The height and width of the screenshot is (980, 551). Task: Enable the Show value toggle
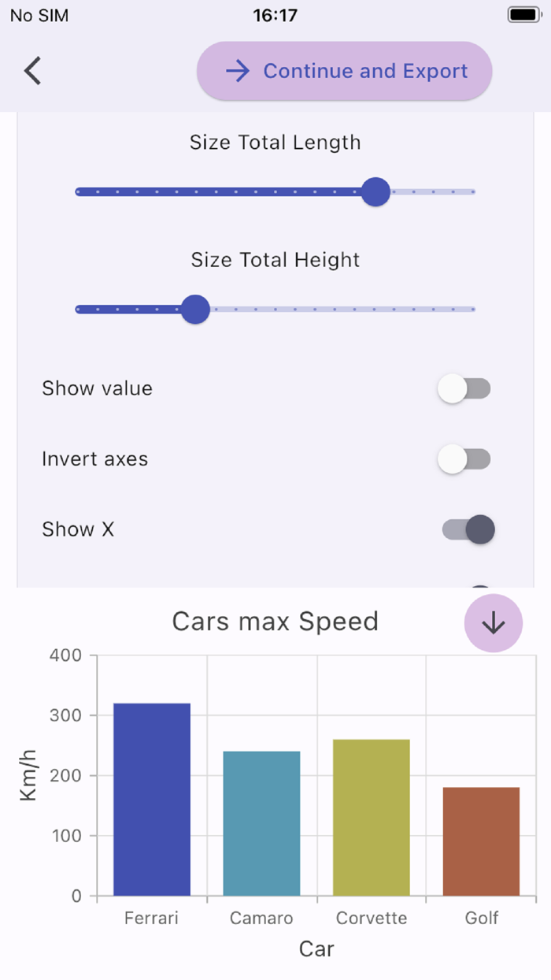(464, 388)
